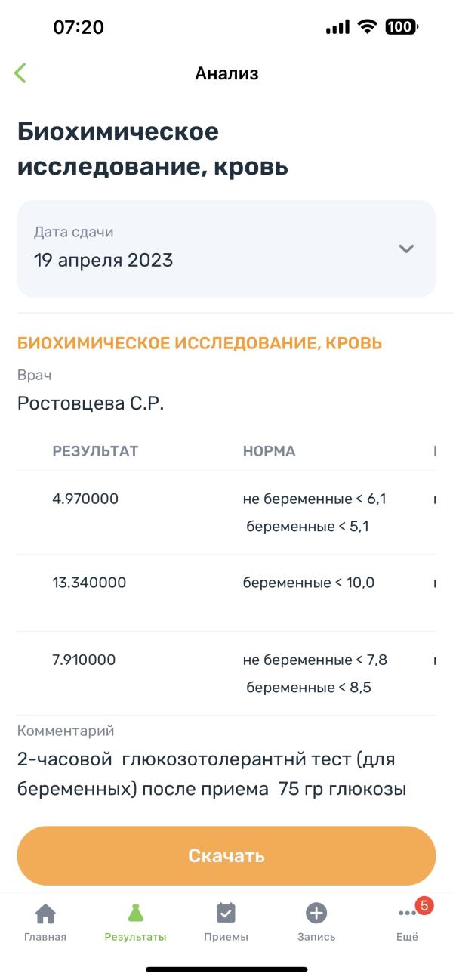Open the 19 апреля 2023 date selector

click(x=226, y=249)
